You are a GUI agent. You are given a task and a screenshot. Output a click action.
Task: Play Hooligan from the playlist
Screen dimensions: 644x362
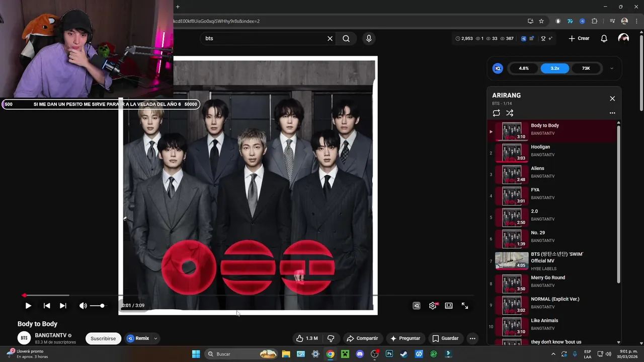tap(552, 153)
